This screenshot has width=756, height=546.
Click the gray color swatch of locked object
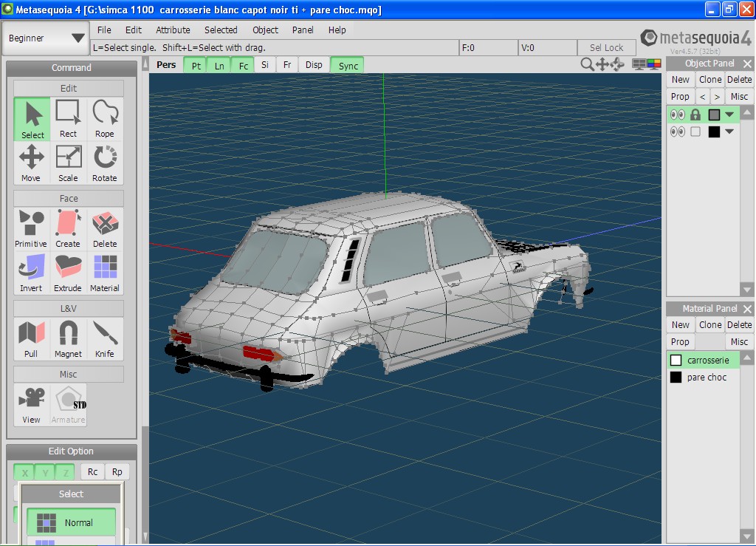pos(714,115)
